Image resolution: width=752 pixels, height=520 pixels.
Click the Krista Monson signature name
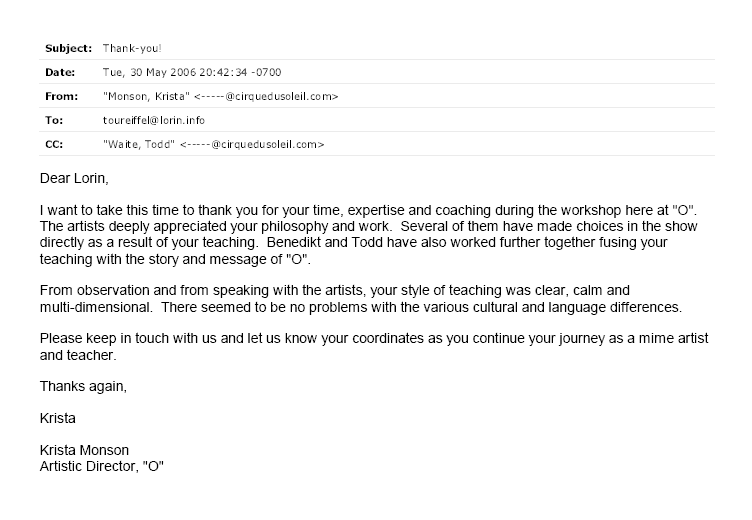(x=84, y=450)
